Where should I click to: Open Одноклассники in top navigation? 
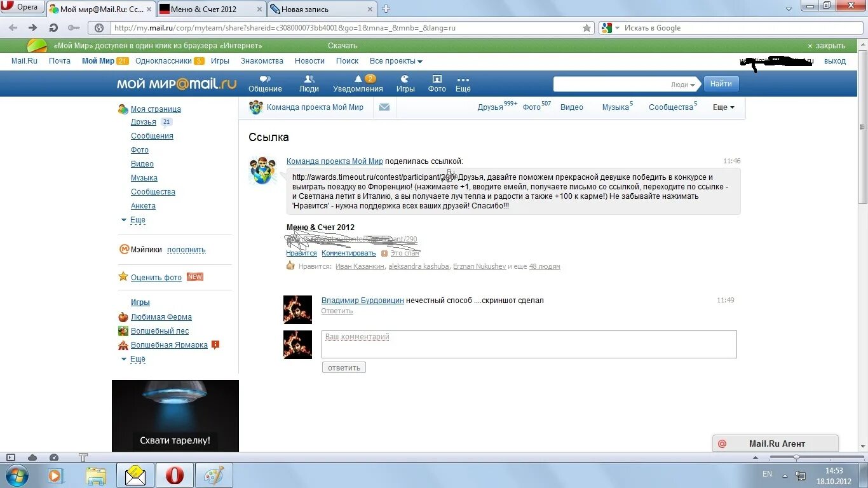163,61
